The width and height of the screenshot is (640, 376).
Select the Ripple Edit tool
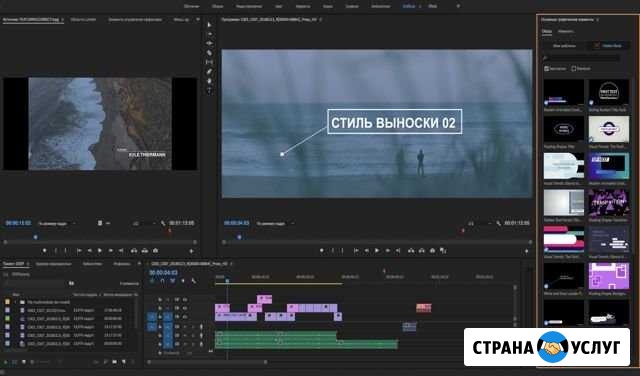tap(209, 43)
